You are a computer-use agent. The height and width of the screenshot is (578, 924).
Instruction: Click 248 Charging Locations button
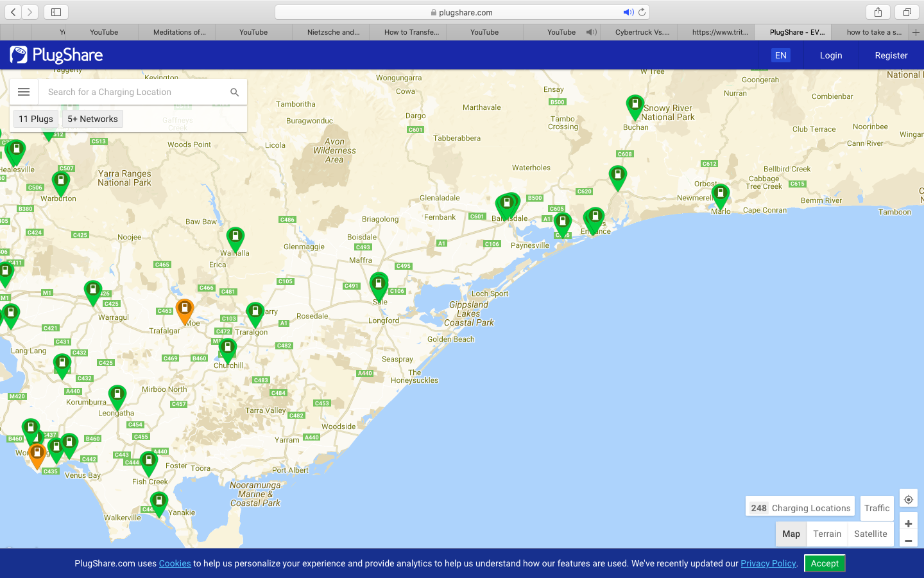coord(800,508)
